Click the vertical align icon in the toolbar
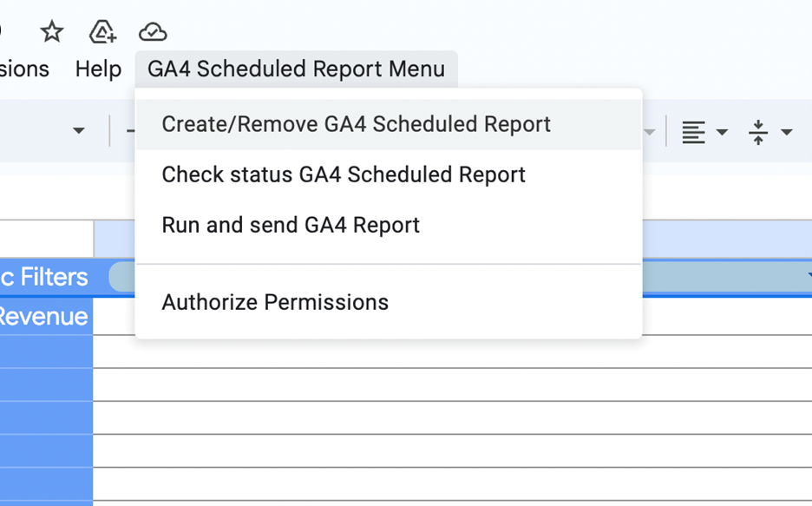This screenshot has width=812, height=506. [x=758, y=132]
